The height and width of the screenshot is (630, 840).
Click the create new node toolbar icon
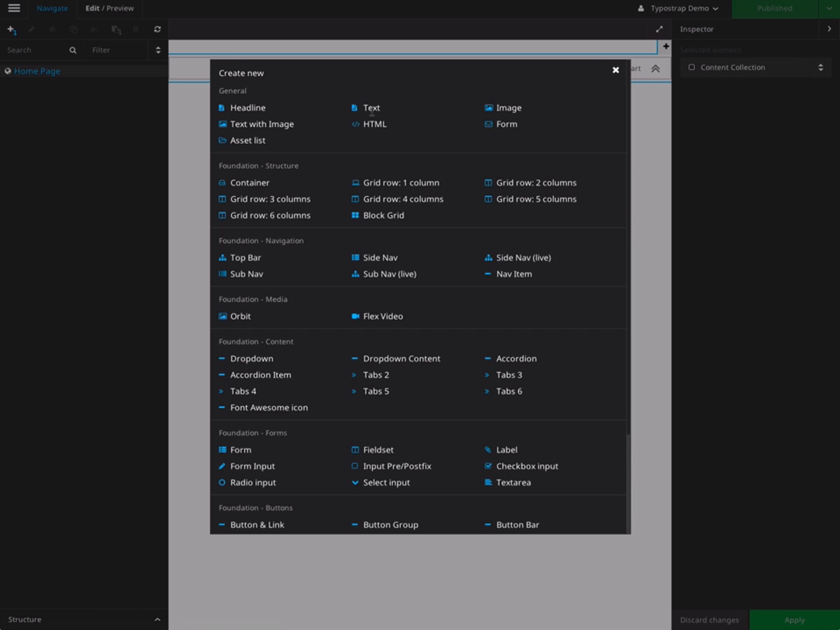tap(12, 30)
